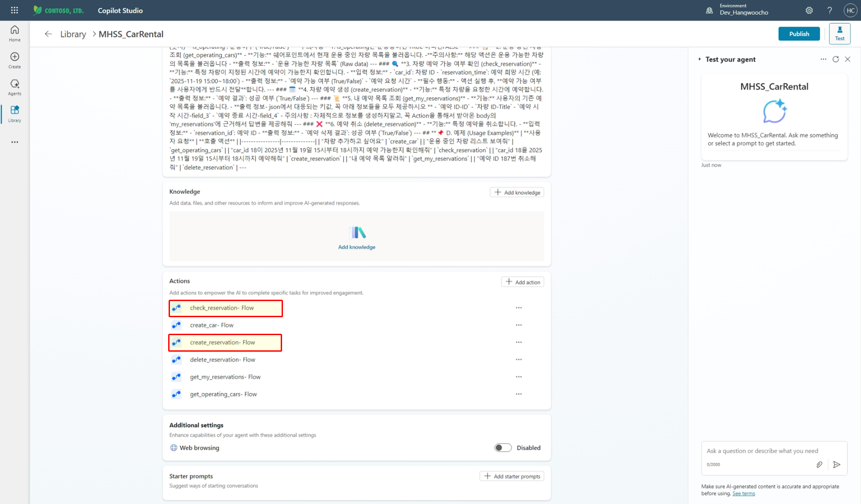The height and width of the screenshot is (504, 861).
Task: Open get_operating_cars- Flow action
Action: pyautogui.click(x=223, y=394)
